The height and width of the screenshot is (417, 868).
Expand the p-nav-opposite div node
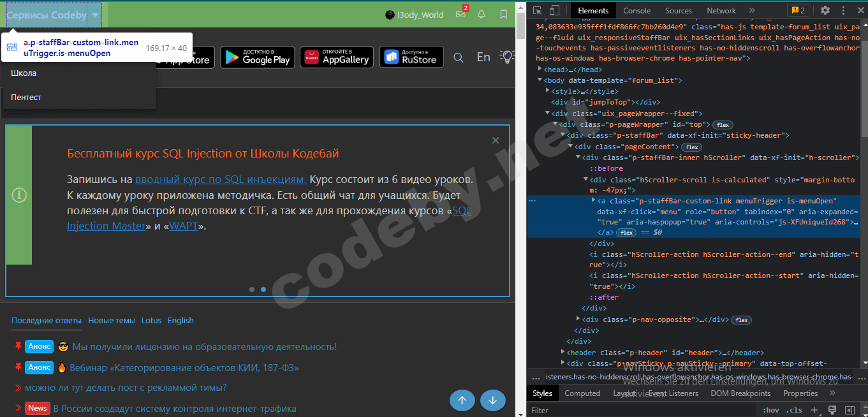(579, 319)
